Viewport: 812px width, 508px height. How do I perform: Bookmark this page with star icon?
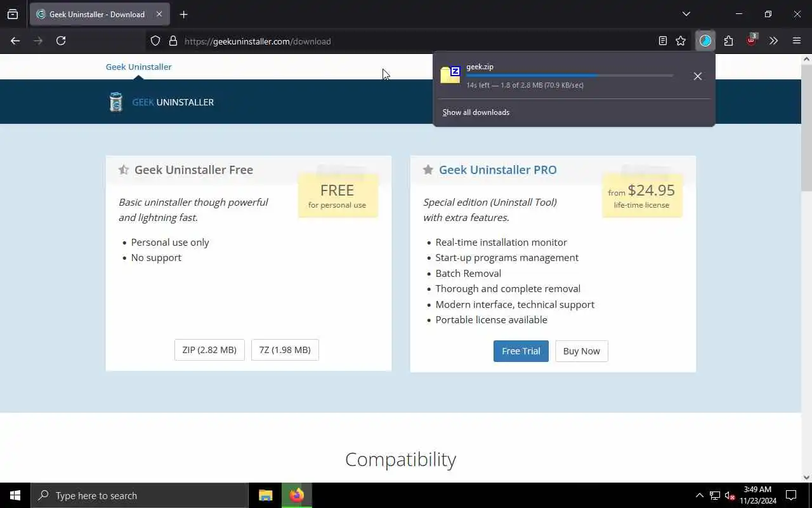(x=681, y=41)
